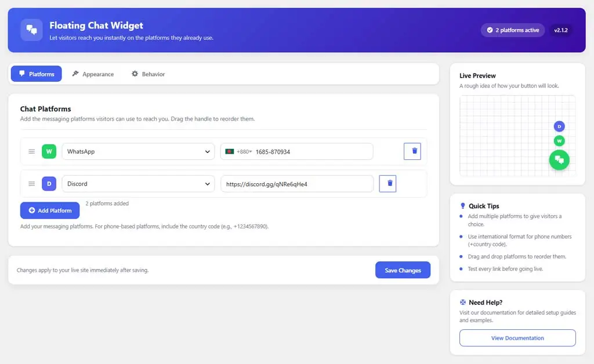The width and height of the screenshot is (594, 364).
Task: Click the checkmark icon in active badge
Action: click(490, 30)
